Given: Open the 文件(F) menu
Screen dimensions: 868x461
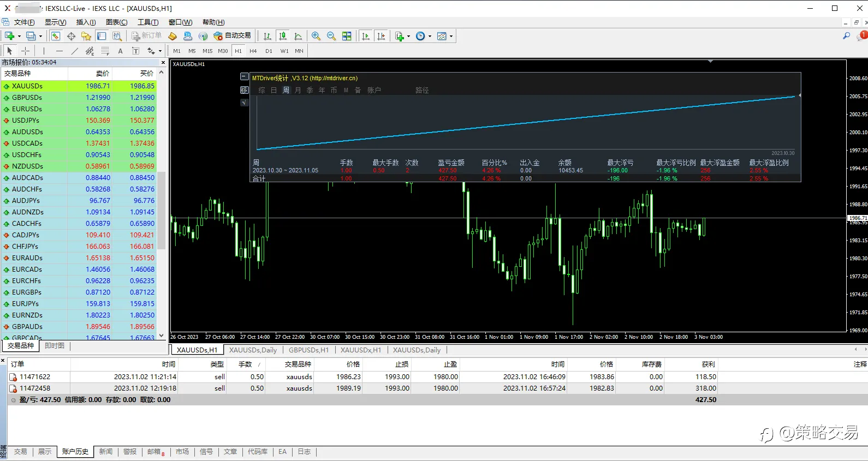Looking at the screenshot, I should tap(24, 22).
